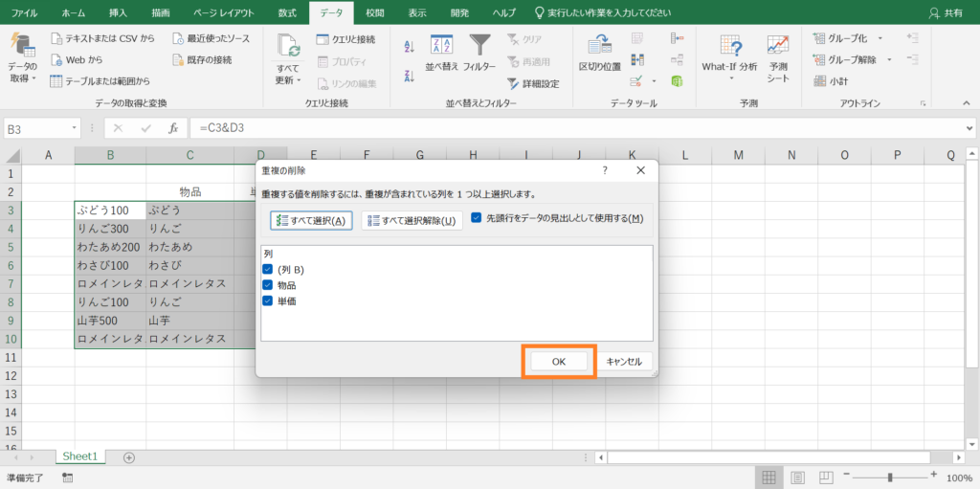Uncheck the (列 B) column checkbox
This screenshot has height=489, width=980.
coord(268,270)
